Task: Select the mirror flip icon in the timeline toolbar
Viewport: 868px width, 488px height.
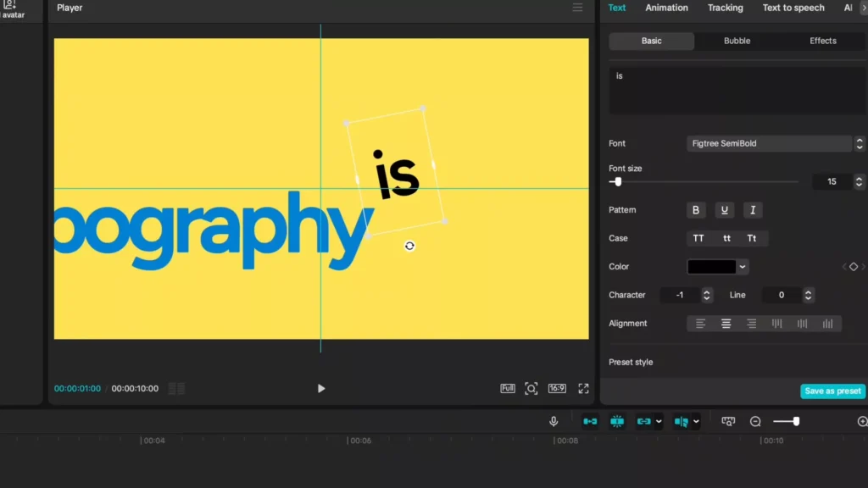Action: 683,421
